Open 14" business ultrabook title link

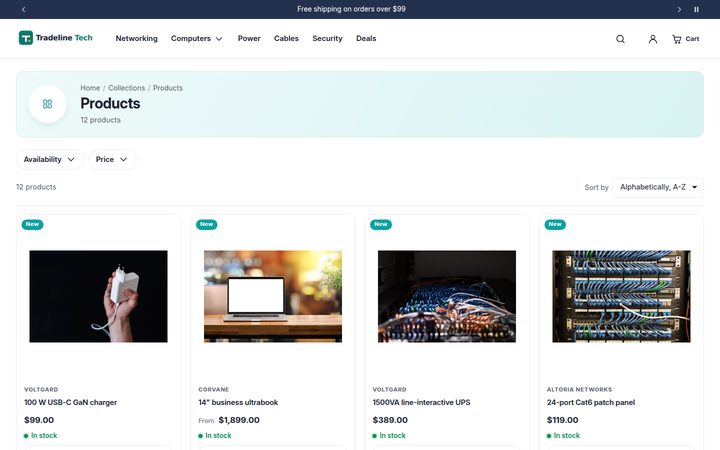point(238,402)
